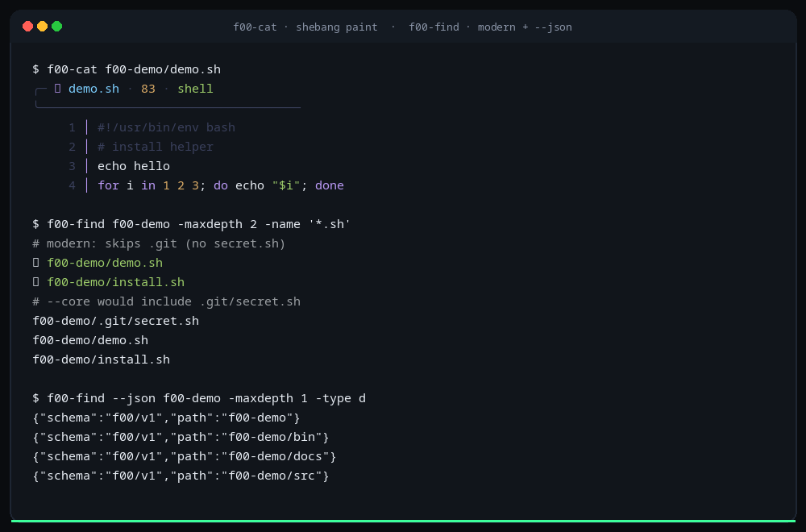
Task: Click line number 1 in the gutter
Action: click(x=72, y=127)
